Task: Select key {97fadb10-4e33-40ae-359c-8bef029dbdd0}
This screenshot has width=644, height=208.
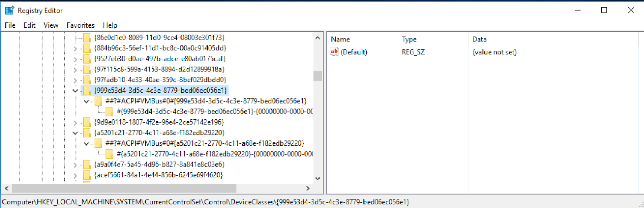Action: coord(160,80)
